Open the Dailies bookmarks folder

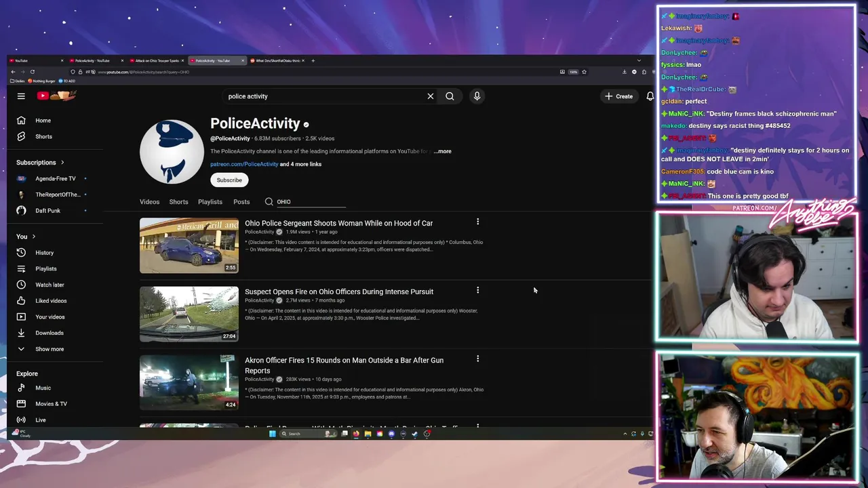17,81
